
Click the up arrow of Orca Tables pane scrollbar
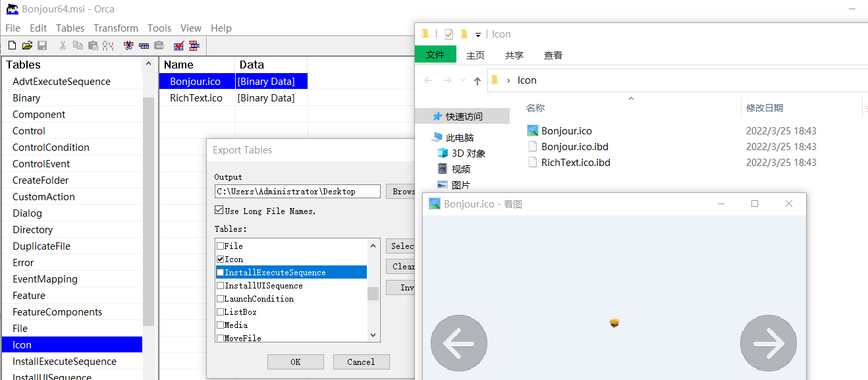pyautogui.click(x=148, y=64)
